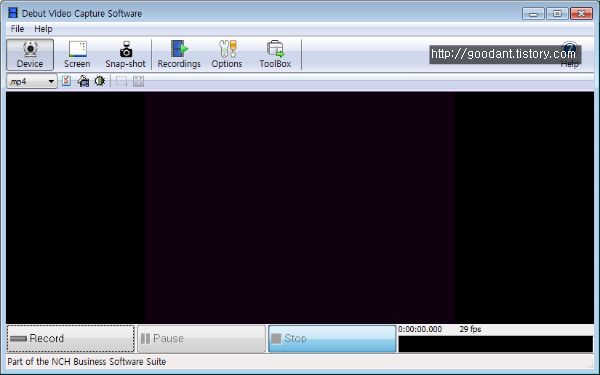Open the mp4 output format dropdown
The image size is (600, 375).
click(32, 81)
